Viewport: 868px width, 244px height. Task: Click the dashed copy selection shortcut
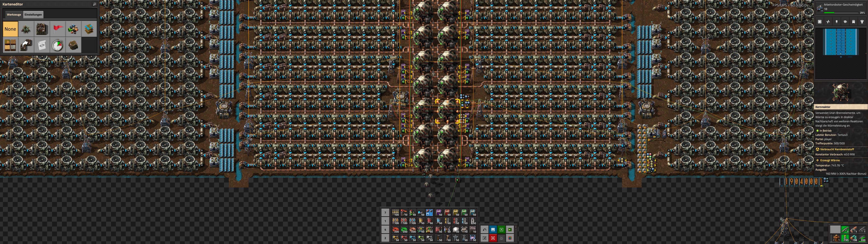tap(485, 238)
